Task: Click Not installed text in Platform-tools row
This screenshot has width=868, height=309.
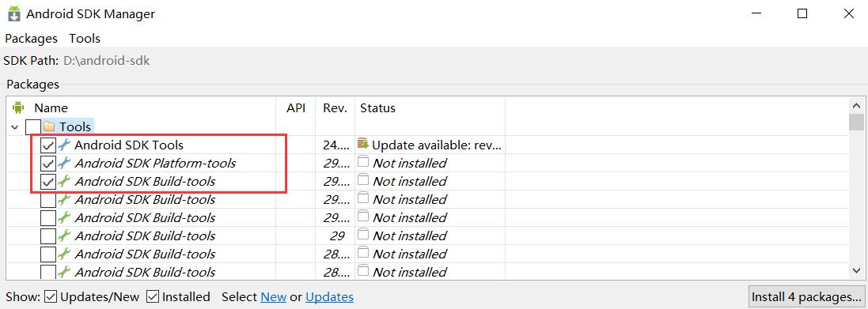Action: point(410,163)
